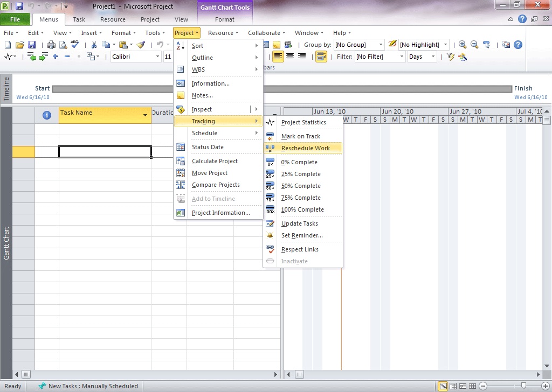
Task: Click the Spelling check ABC icon
Action: pyautogui.click(x=74, y=45)
